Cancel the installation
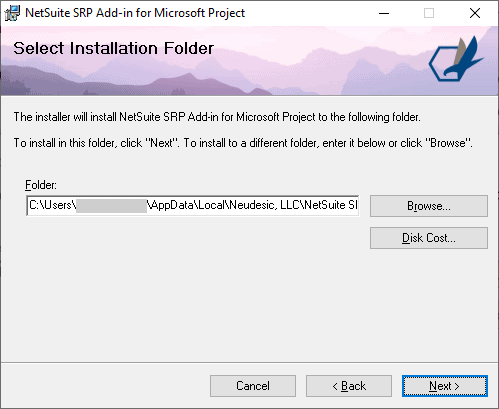 point(253,386)
